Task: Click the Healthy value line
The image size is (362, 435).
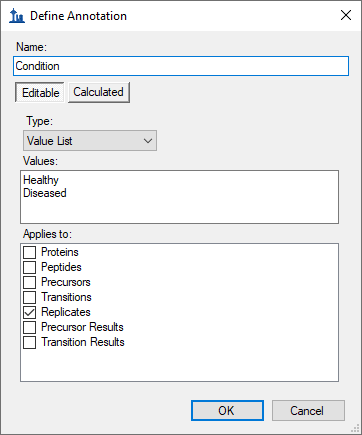Action: pos(41,180)
